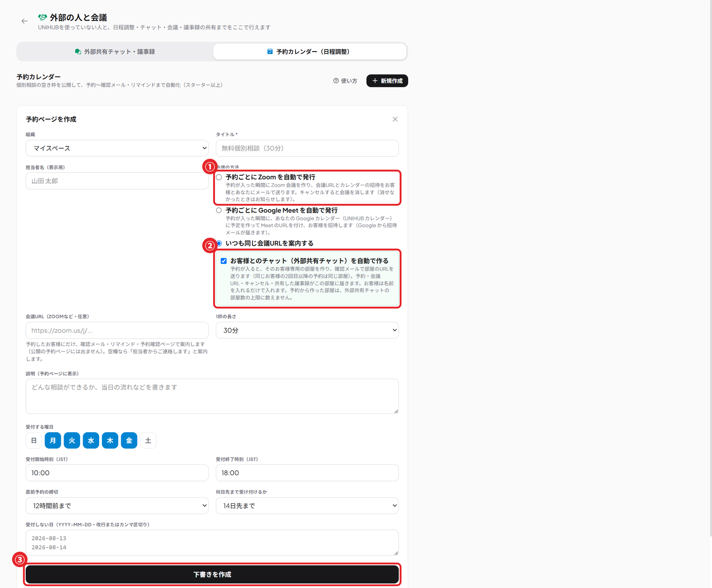The width and height of the screenshot is (712, 588).
Task: Go back using the left arrow icon
Action: tap(24, 21)
